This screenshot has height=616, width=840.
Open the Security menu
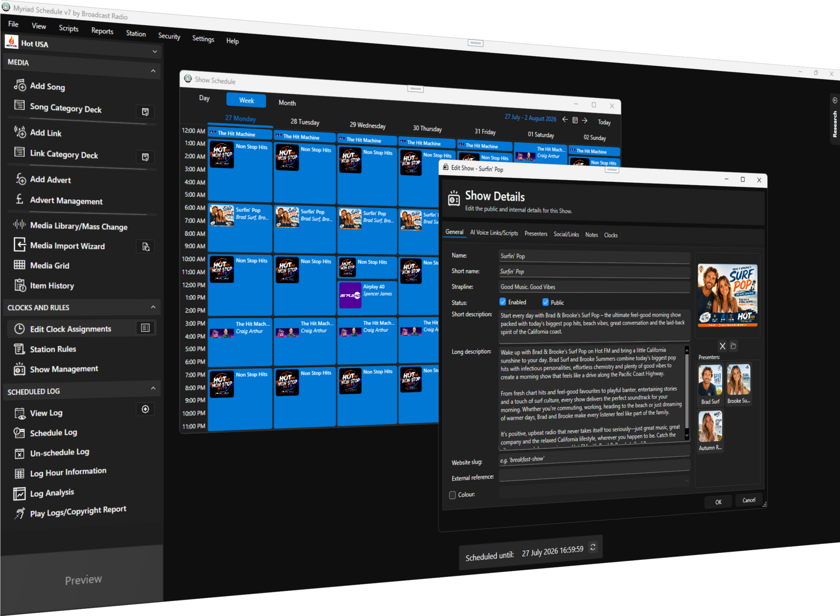(169, 36)
